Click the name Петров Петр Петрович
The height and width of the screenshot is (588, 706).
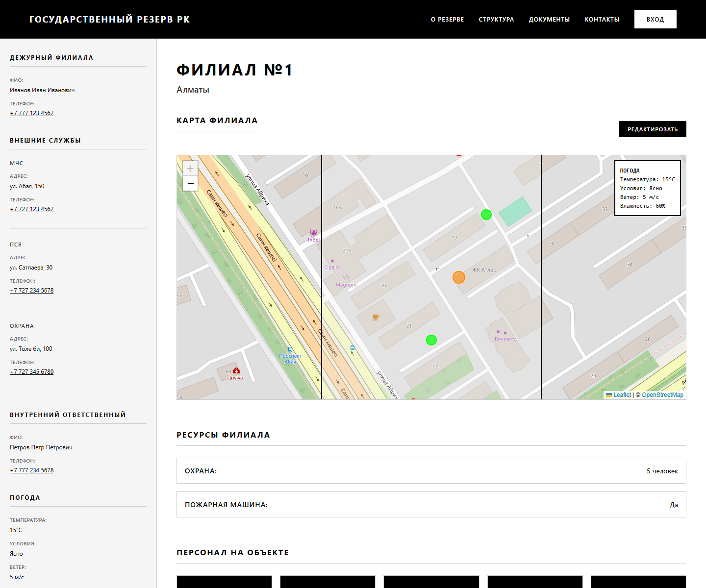(41, 447)
